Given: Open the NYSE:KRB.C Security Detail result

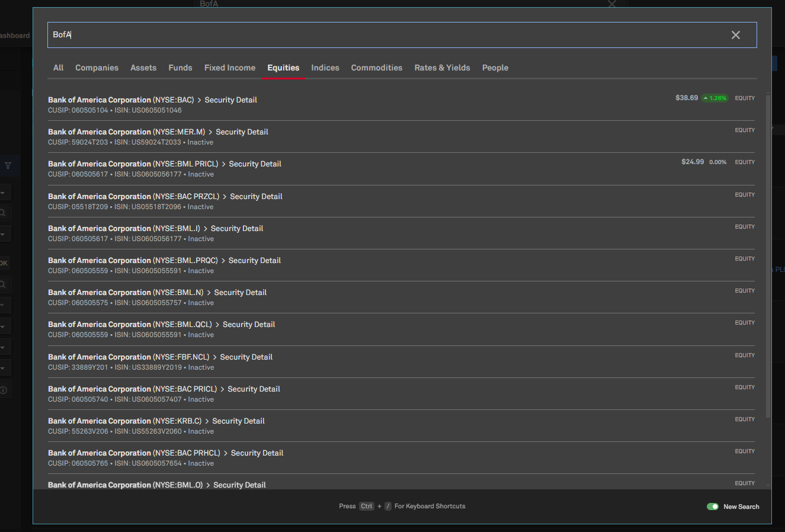Looking at the screenshot, I should tap(401, 426).
